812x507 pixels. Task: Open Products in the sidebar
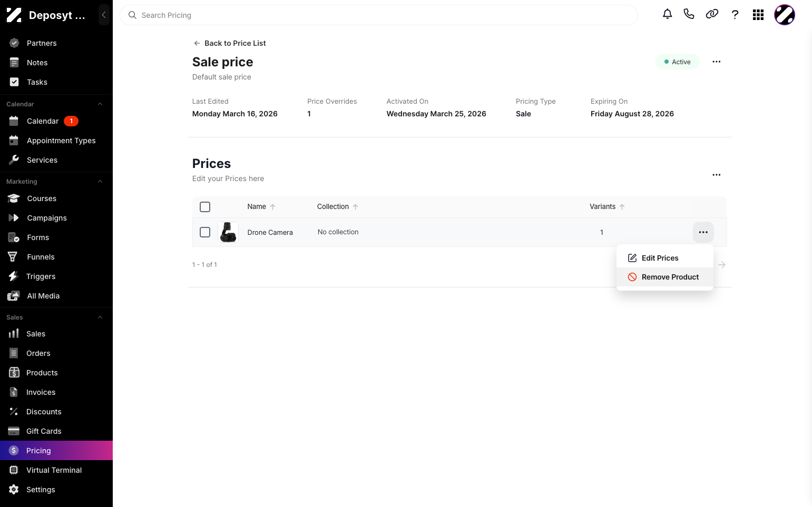pos(56,373)
